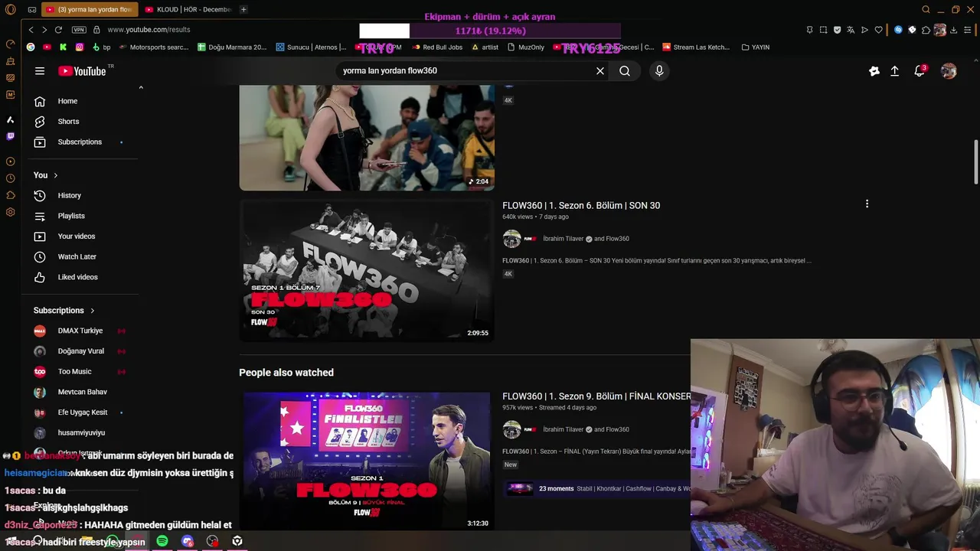The image size is (980, 551).
Task: Click the magnifier search button
Action: pyautogui.click(x=625, y=71)
